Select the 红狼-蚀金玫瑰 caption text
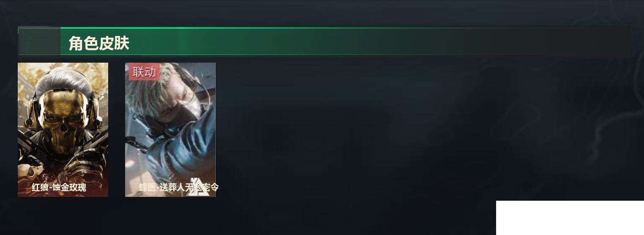The height and width of the screenshot is (235, 644). pyautogui.click(x=59, y=187)
